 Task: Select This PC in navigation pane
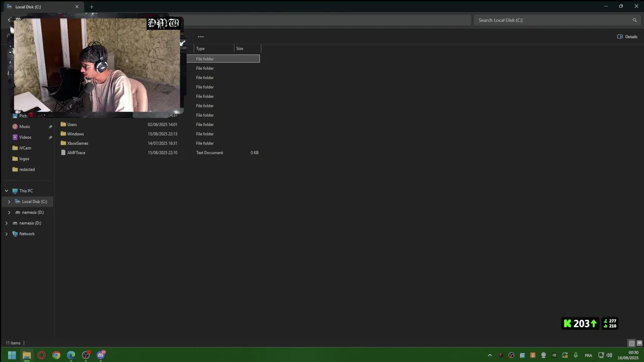click(26, 191)
